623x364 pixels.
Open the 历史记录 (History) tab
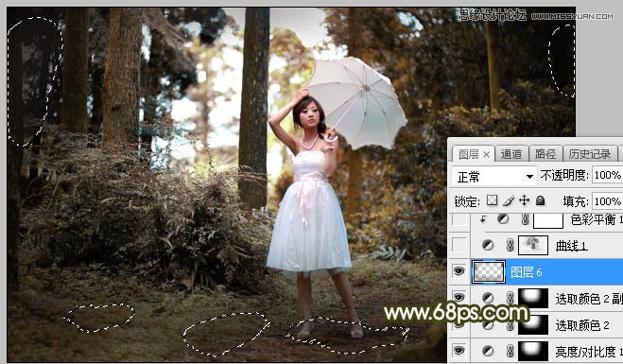coord(590,154)
